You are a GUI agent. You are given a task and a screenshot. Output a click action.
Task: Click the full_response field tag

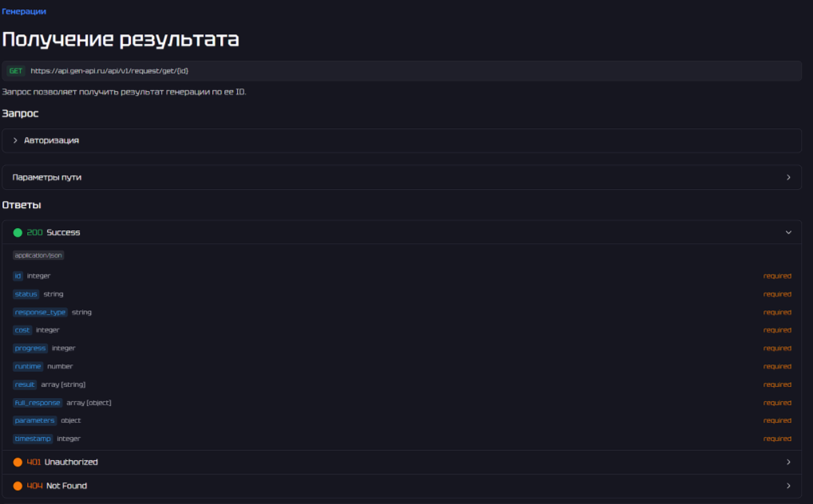37,403
